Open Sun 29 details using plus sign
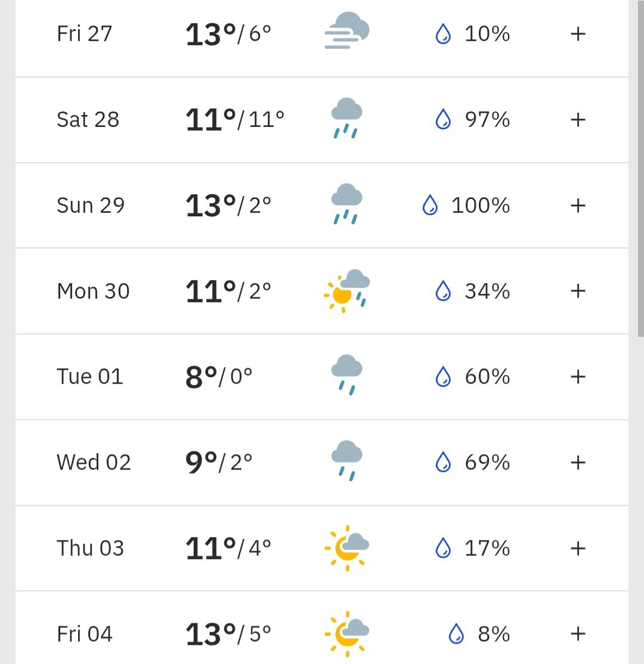644x664 pixels. tap(578, 206)
